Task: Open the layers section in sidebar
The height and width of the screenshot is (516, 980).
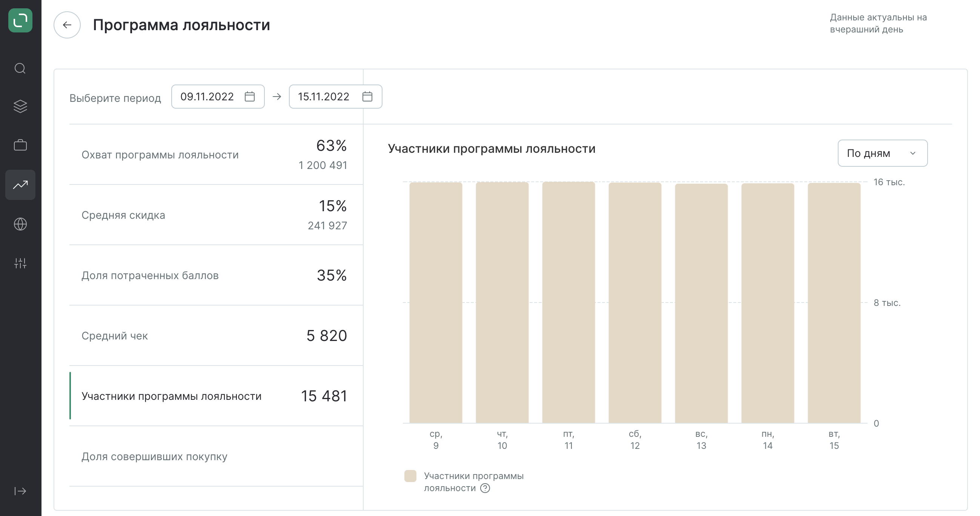Action: (x=20, y=106)
